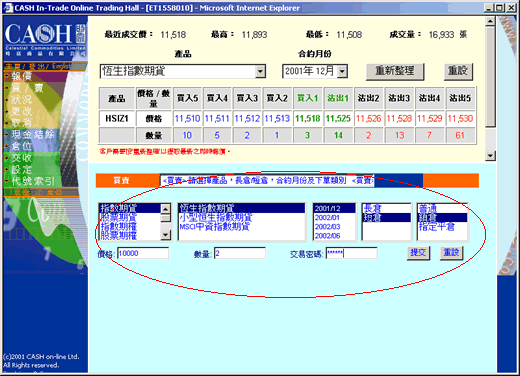
Task: Select 股票期貨 in category list
Action: [119, 218]
